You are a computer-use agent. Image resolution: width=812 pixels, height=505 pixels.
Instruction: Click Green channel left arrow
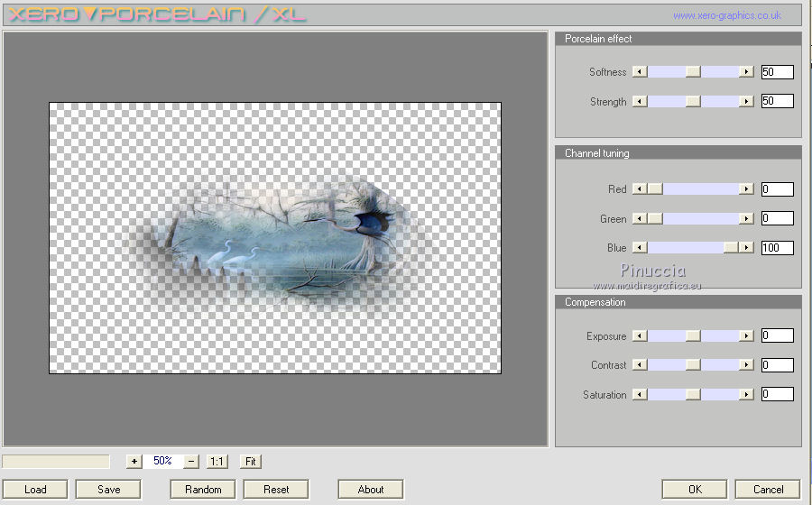(x=640, y=218)
